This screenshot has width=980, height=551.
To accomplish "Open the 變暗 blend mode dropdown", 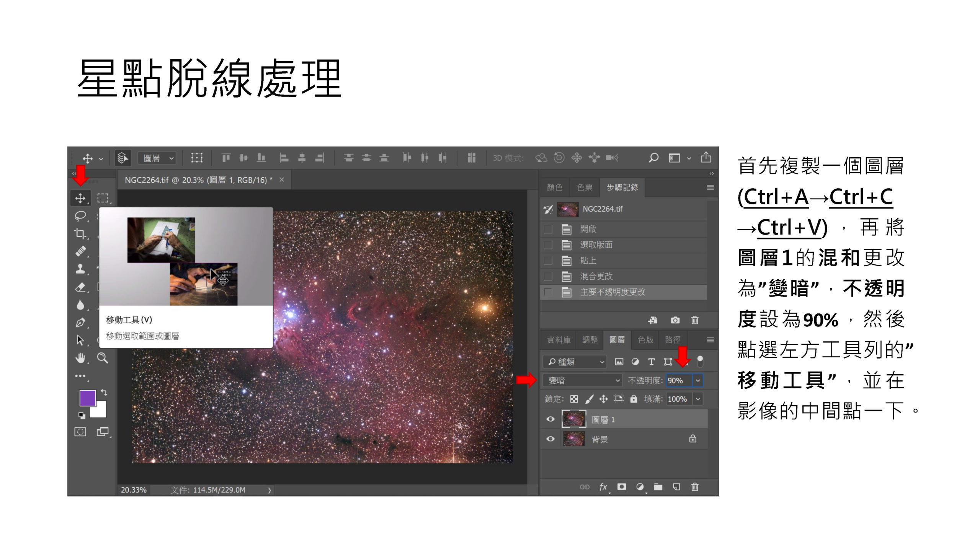I will pos(582,380).
